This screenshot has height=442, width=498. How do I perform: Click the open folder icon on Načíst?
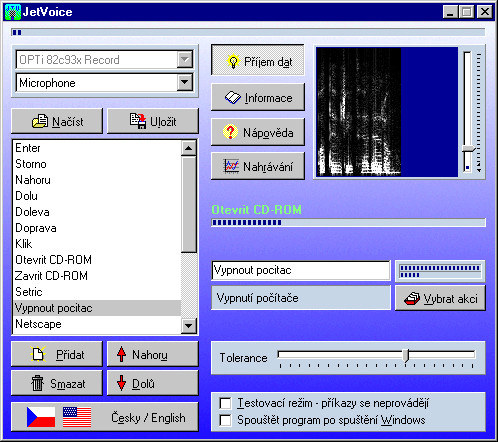[x=40, y=121]
